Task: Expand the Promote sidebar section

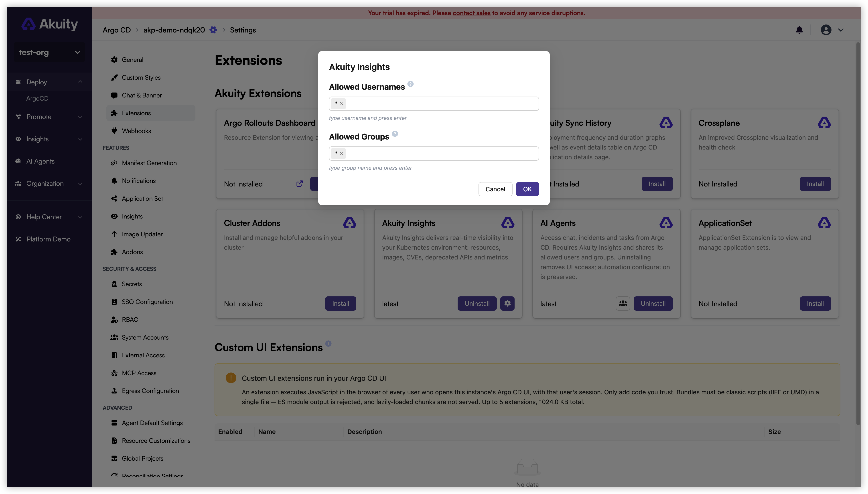Action: coord(49,117)
